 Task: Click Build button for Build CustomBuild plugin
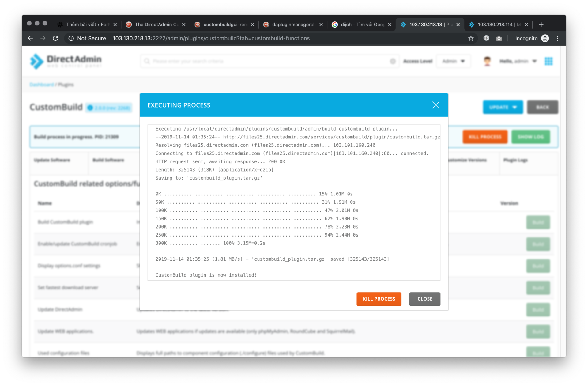click(538, 222)
